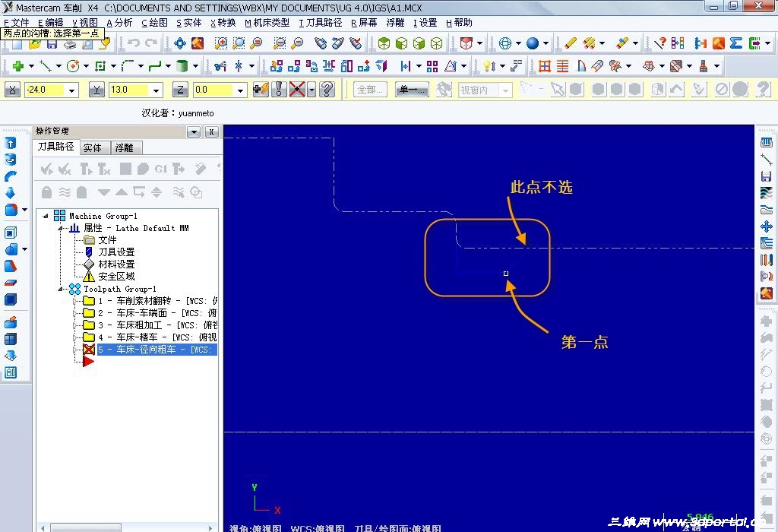This screenshot has height=532, width=778.
Task: Click the Z coordinate lock button
Action: (180, 90)
